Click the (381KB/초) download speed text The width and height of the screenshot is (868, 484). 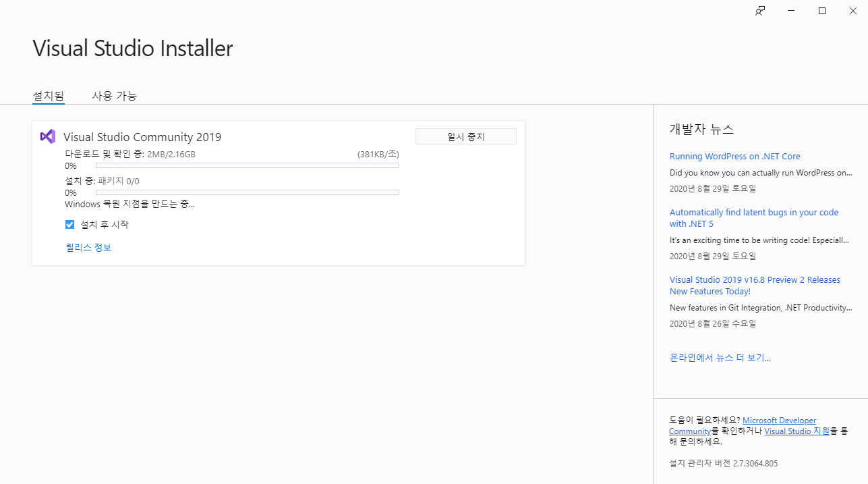click(378, 154)
